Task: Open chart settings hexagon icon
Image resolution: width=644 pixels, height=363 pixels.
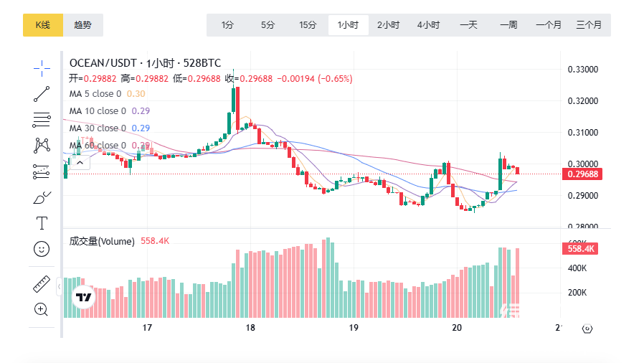Action: pos(587,329)
